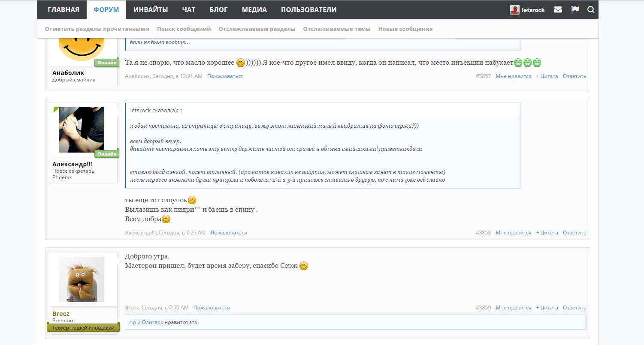The width and height of the screenshot is (644, 345).
Task: Open user Олигарх from likes list
Action: (152, 322)
